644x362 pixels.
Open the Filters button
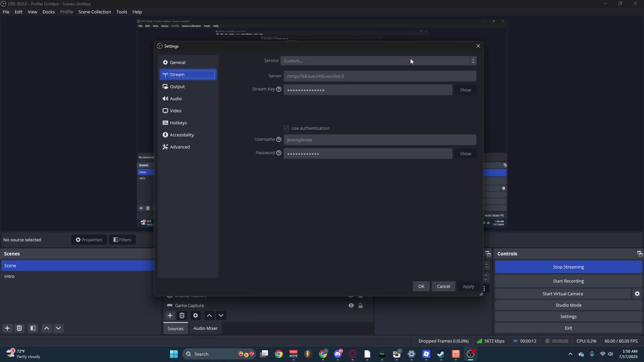tap(122, 240)
